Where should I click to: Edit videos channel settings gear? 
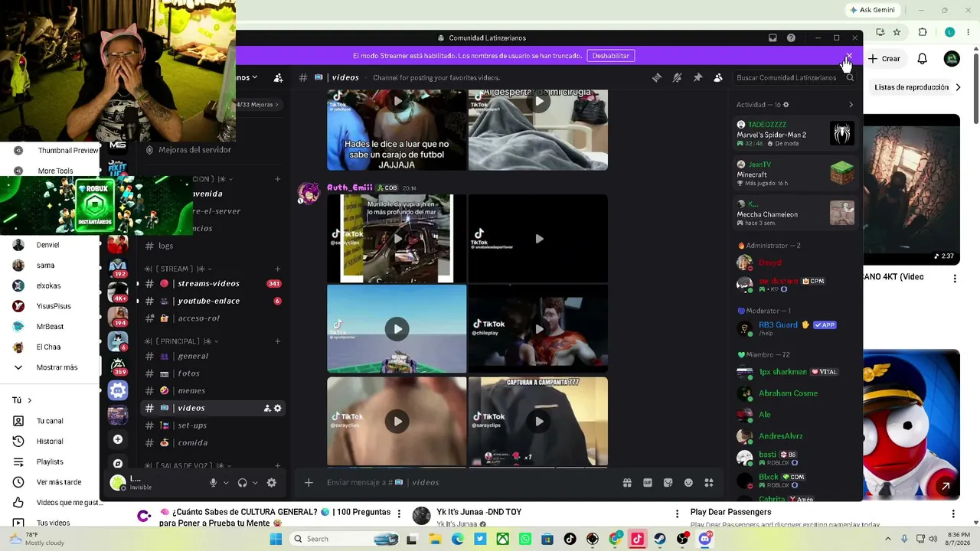(277, 408)
